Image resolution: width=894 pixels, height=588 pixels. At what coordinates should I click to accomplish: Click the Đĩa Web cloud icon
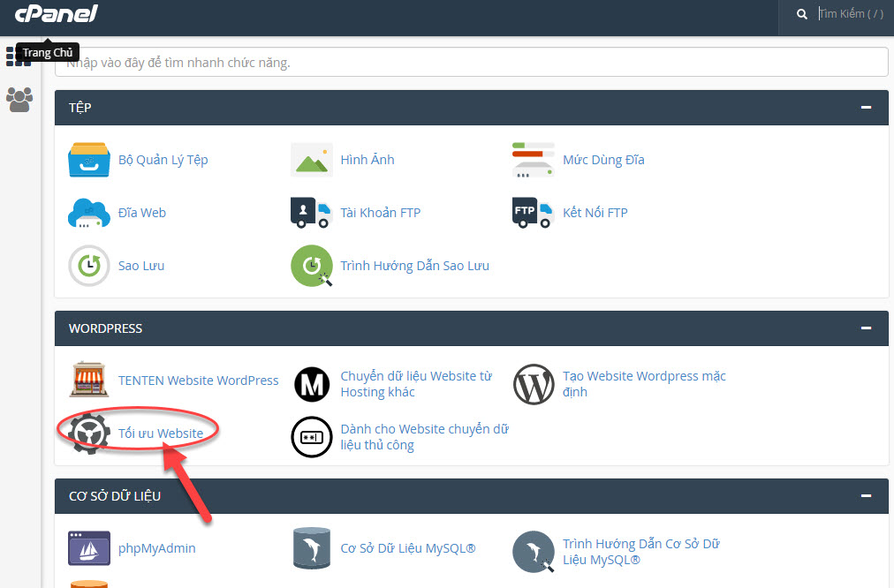pos(89,213)
